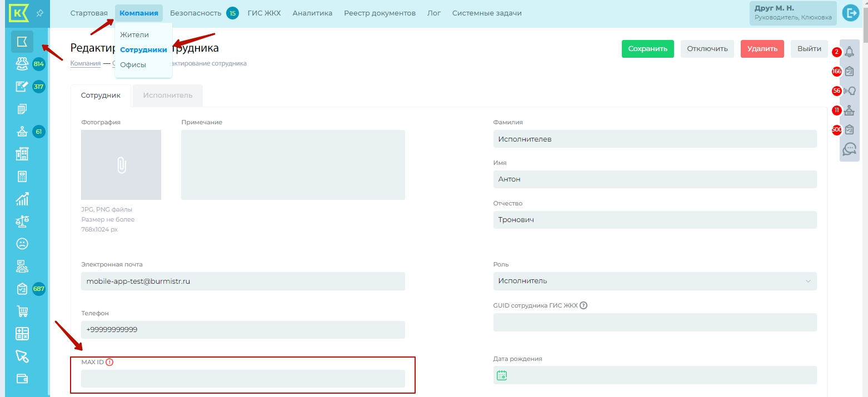Screen dimensions: 868x397
Task: Open the stacked documents sidebar icon
Action: (22, 109)
